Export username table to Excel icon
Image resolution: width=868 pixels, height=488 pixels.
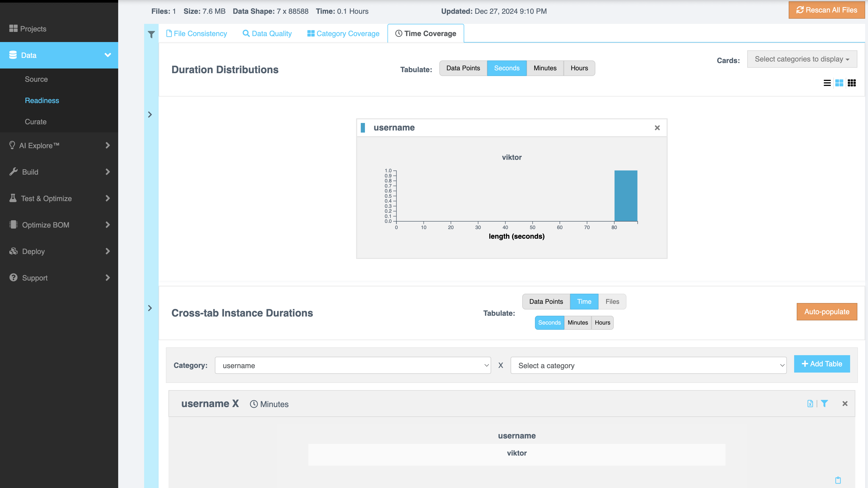point(810,404)
